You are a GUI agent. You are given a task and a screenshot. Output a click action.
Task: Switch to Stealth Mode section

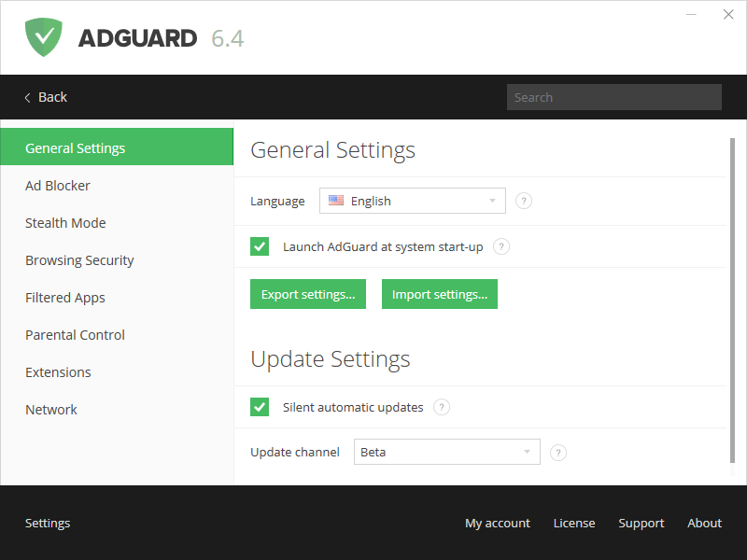[x=65, y=223]
